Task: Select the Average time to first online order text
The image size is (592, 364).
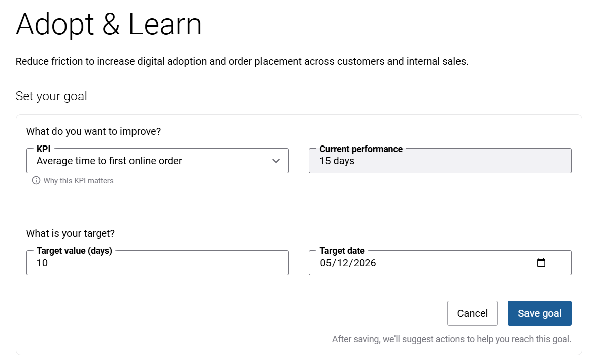Action: click(109, 161)
